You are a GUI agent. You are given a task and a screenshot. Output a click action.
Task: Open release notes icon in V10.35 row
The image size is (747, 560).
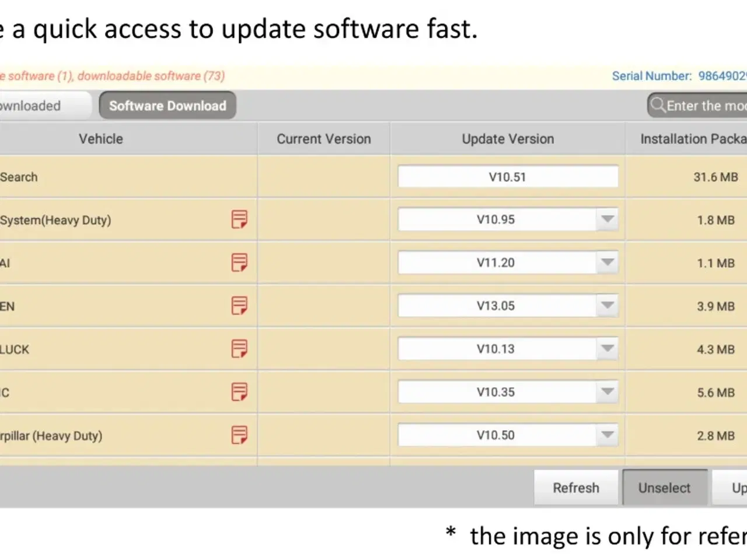239,392
